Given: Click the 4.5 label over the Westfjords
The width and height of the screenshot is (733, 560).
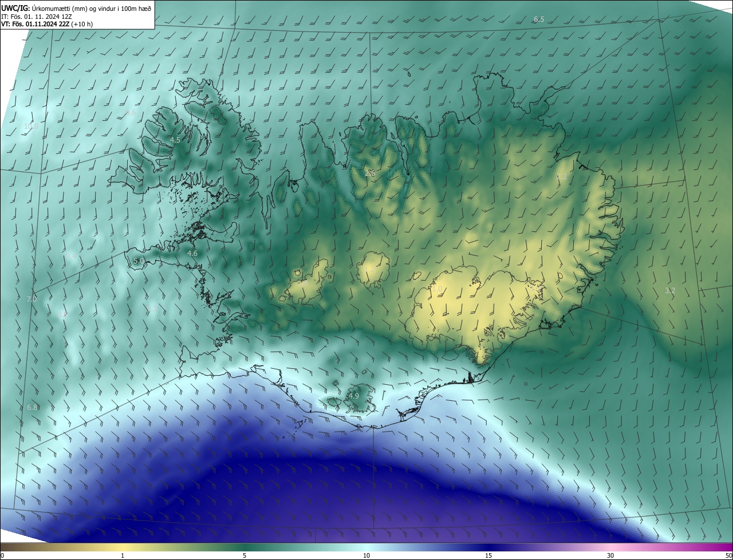Looking at the screenshot, I should click(x=175, y=140).
